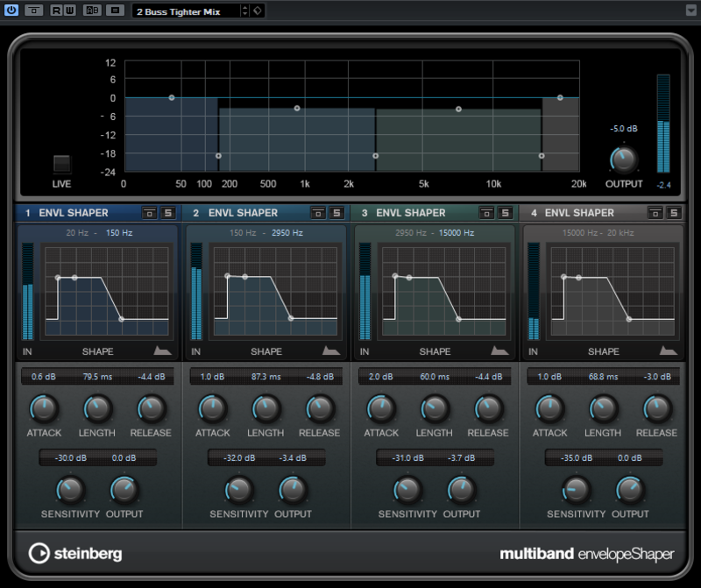The width and height of the screenshot is (701, 588).
Task: Click band 4 LENGTH knob
Action: tap(603, 408)
